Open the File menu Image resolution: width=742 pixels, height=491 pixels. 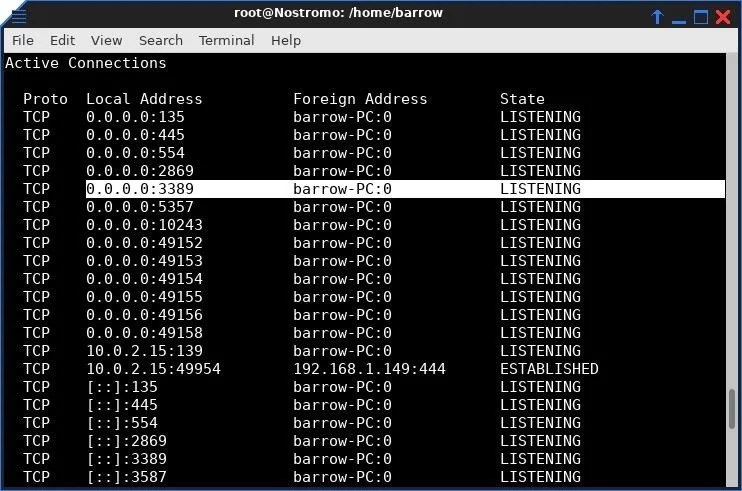click(x=23, y=41)
